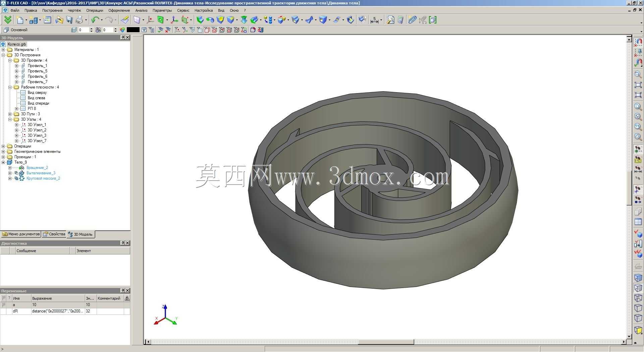
Task: Select the Вид сверху workplane row
Action: pyautogui.click(x=37, y=93)
